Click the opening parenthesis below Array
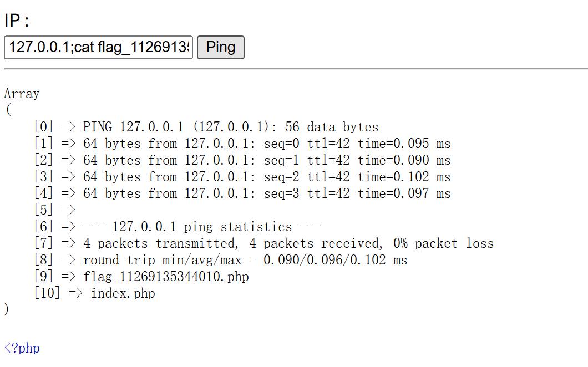This screenshot has width=588, height=367. point(7,110)
